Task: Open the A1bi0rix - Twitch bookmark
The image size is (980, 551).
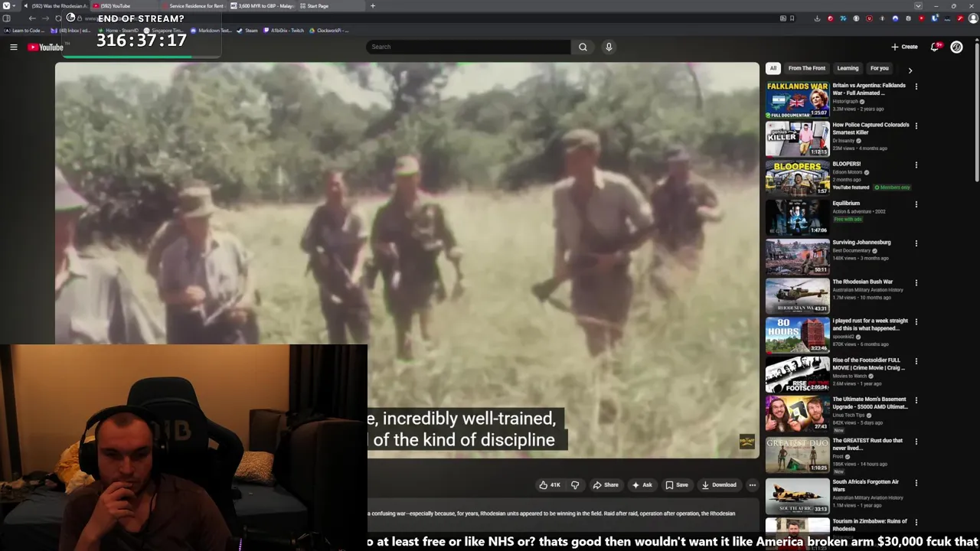Action: tap(283, 31)
